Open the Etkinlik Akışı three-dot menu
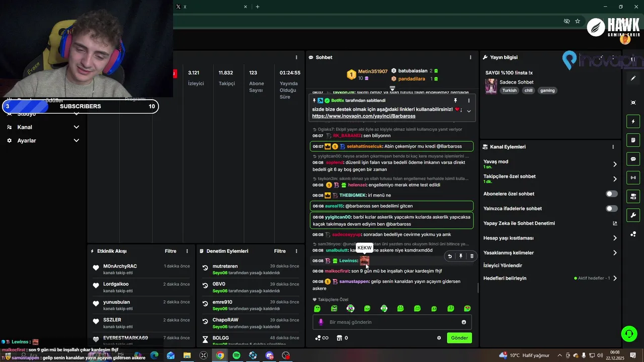Image resolution: width=644 pixels, height=362 pixels. tap(187, 251)
